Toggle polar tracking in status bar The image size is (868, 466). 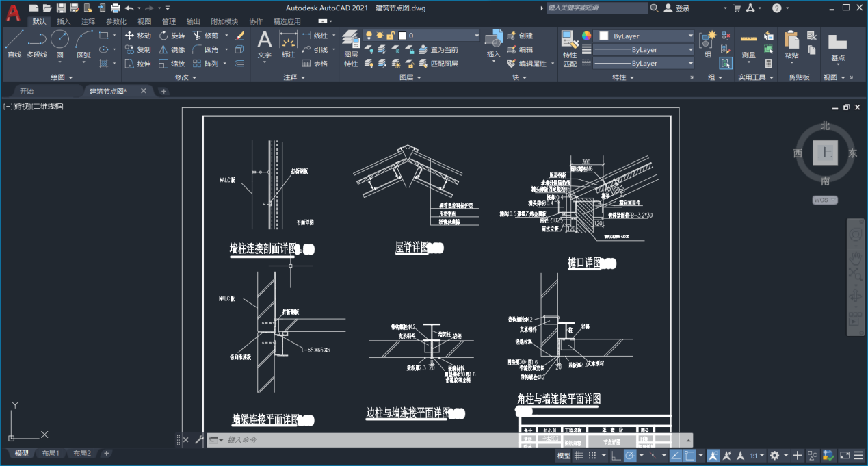tap(630, 456)
